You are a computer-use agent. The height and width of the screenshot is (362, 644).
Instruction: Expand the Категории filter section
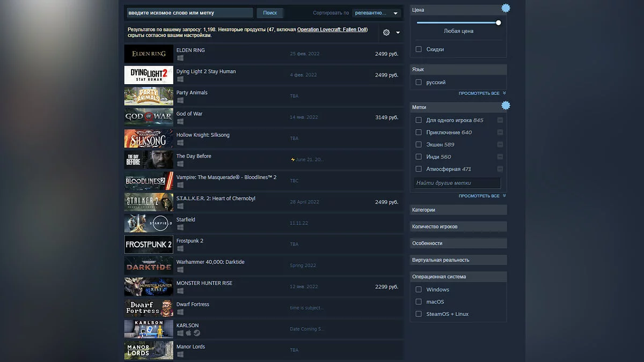[x=458, y=210]
